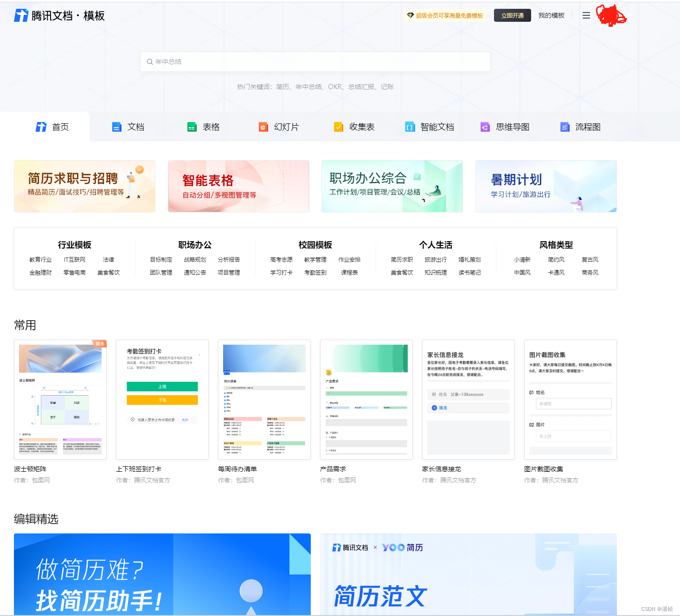Select category 金融理财
This screenshot has width=680, height=616.
pyautogui.click(x=40, y=273)
